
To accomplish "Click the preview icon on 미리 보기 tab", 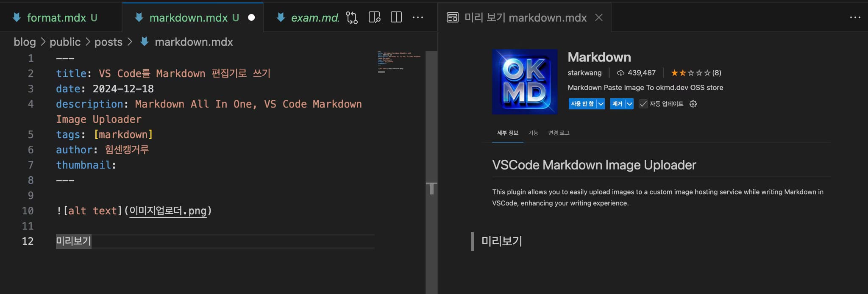I will 453,17.
